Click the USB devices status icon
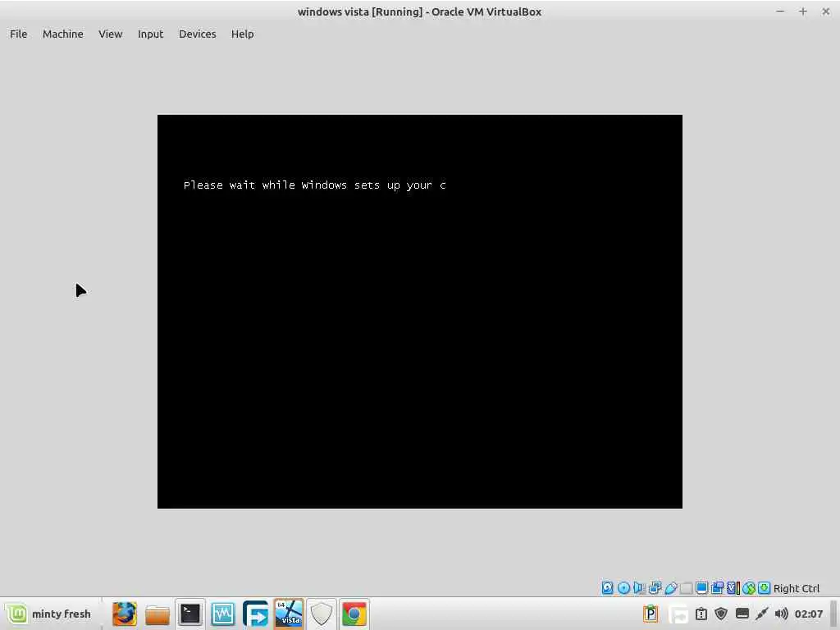This screenshot has width=840, height=630. (671, 587)
